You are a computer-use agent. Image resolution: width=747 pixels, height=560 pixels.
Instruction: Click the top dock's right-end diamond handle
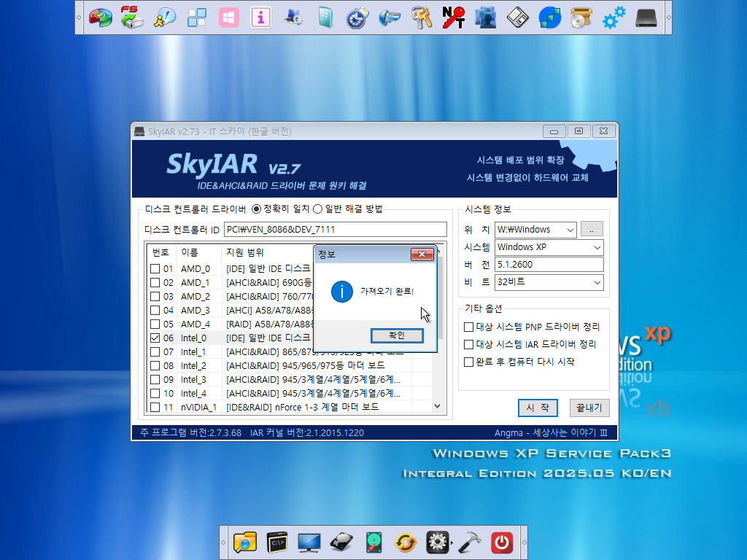tap(668, 17)
